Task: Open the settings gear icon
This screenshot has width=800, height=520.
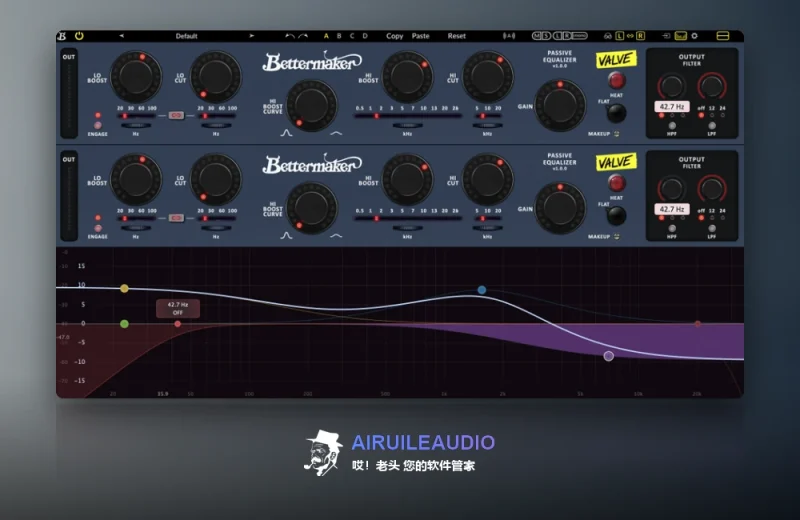Action: pos(694,36)
